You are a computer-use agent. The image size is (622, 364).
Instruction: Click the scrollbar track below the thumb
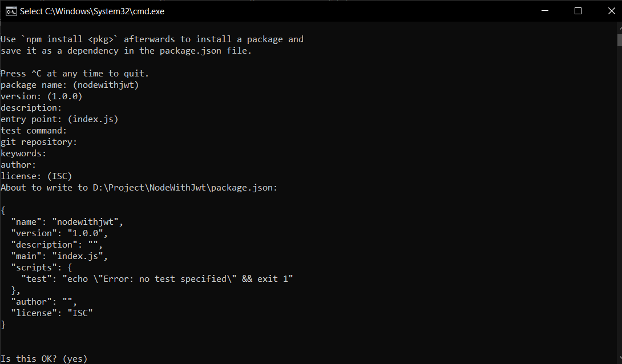coord(619,198)
